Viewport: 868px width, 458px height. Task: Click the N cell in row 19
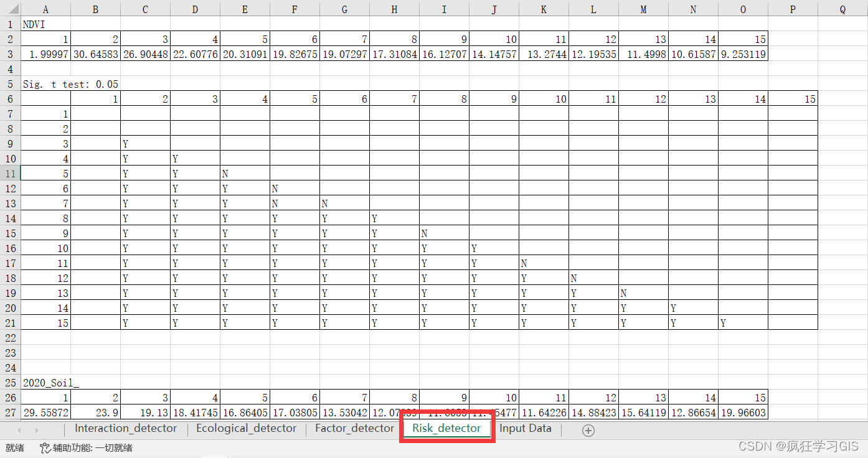click(x=644, y=293)
